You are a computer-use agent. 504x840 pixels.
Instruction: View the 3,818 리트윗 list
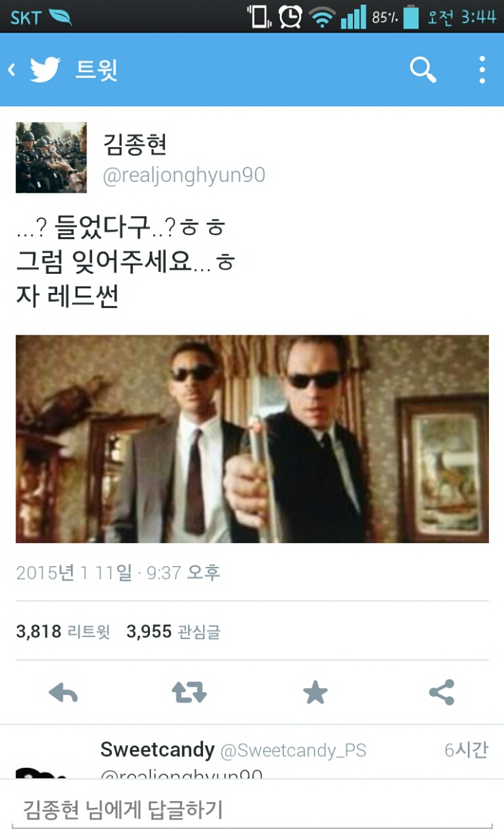pyautogui.click(x=63, y=632)
